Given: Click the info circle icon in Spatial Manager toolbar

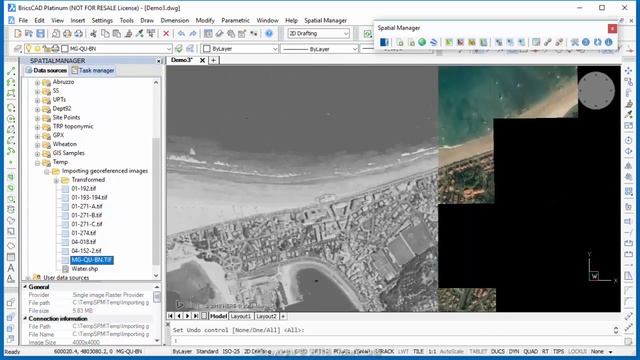Looking at the screenshot, I should 609,42.
